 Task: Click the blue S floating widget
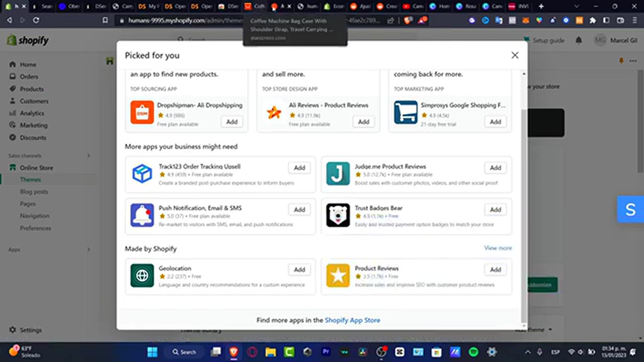click(x=631, y=209)
